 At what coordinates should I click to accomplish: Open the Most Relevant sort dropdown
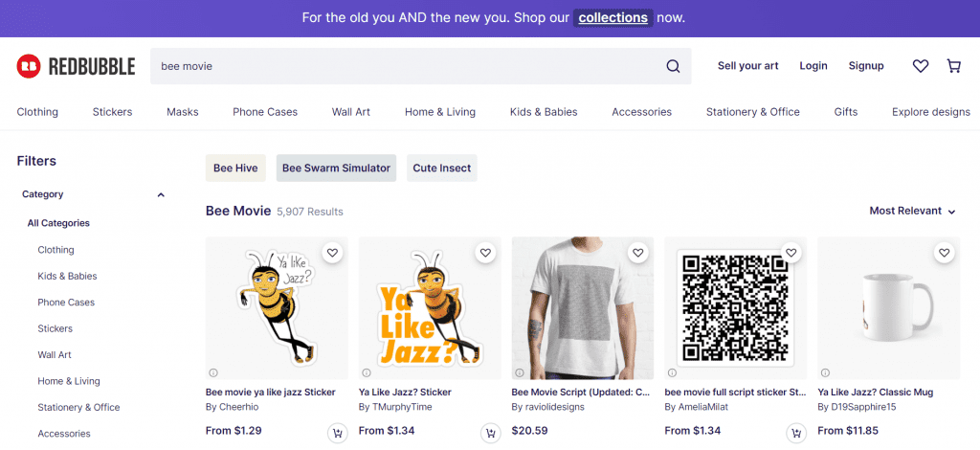912,211
